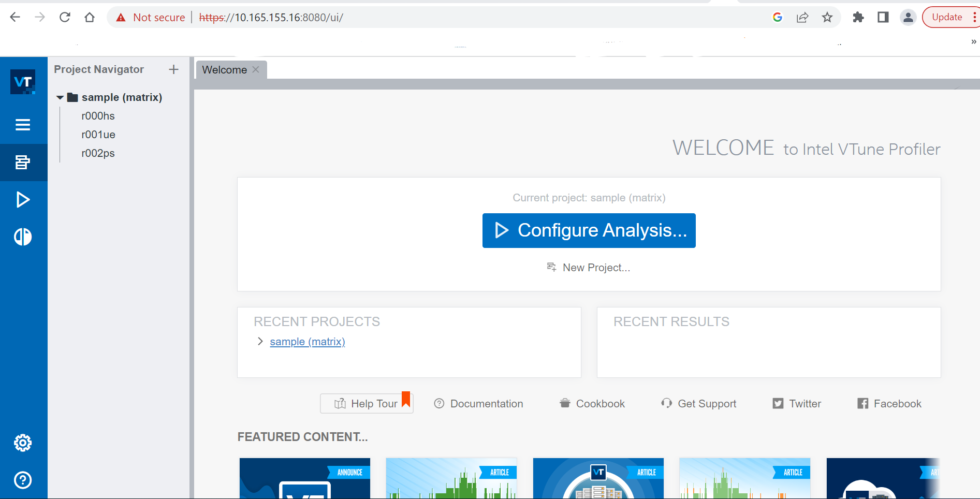Image resolution: width=980 pixels, height=499 pixels.
Task: Open the Compare Results sidebar icon
Action: click(x=23, y=237)
